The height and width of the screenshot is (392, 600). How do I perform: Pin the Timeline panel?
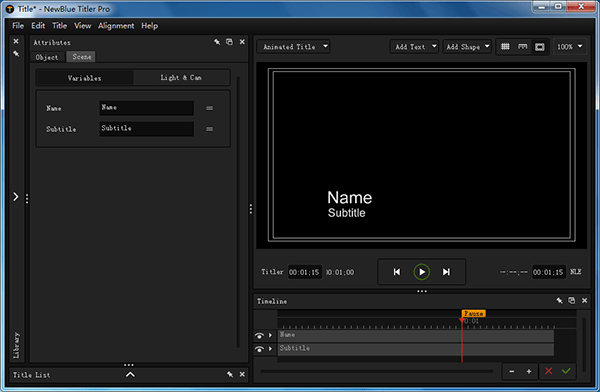click(559, 301)
